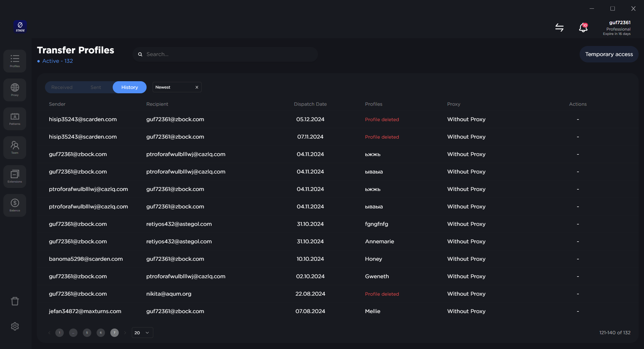Open the Profiles sidebar section

coord(15,61)
